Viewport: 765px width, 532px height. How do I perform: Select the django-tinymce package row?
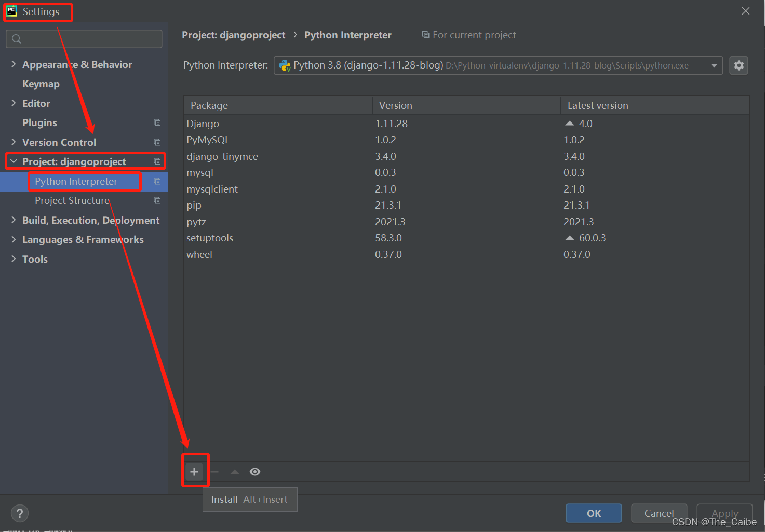tap(466, 156)
